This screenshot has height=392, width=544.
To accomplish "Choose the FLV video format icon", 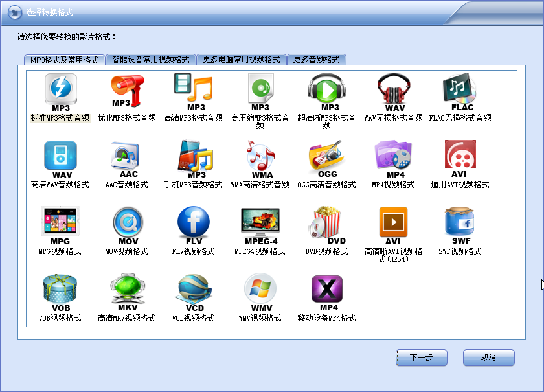I will pos(194,224).
